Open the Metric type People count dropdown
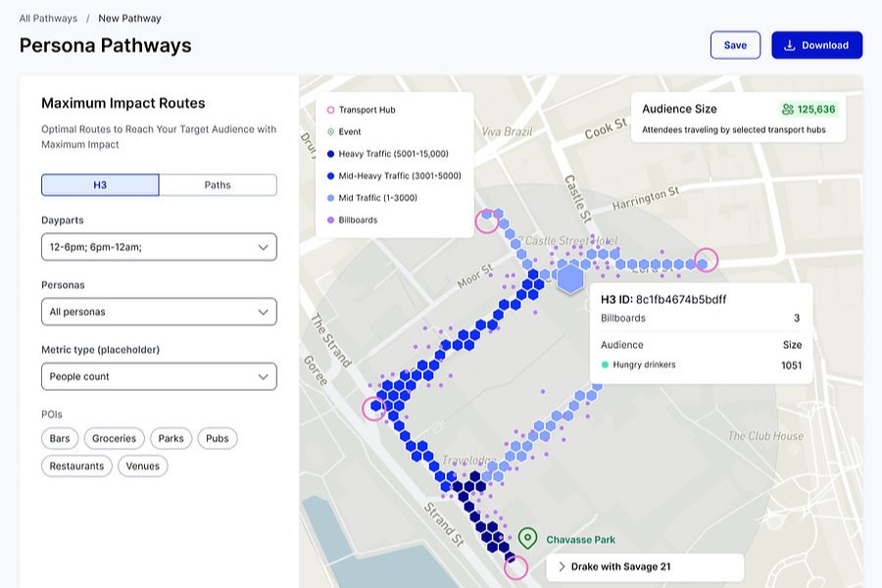 tap(159, 376)
